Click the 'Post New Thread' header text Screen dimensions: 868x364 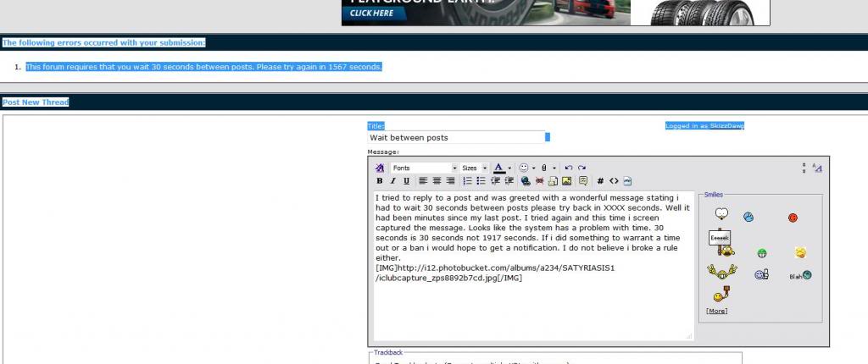[x=36, y=102]
